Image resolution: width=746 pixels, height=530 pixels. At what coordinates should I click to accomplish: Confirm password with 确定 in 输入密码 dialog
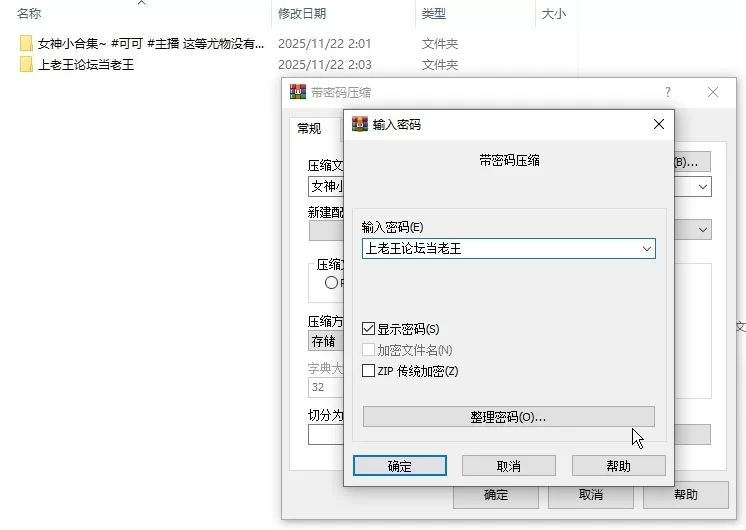[x=400, y=465]
